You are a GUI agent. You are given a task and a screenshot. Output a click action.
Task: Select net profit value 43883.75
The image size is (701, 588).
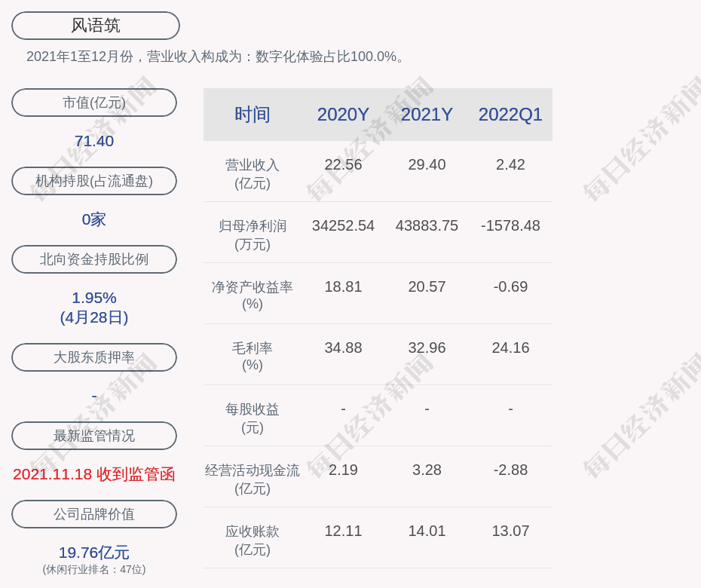427,225
